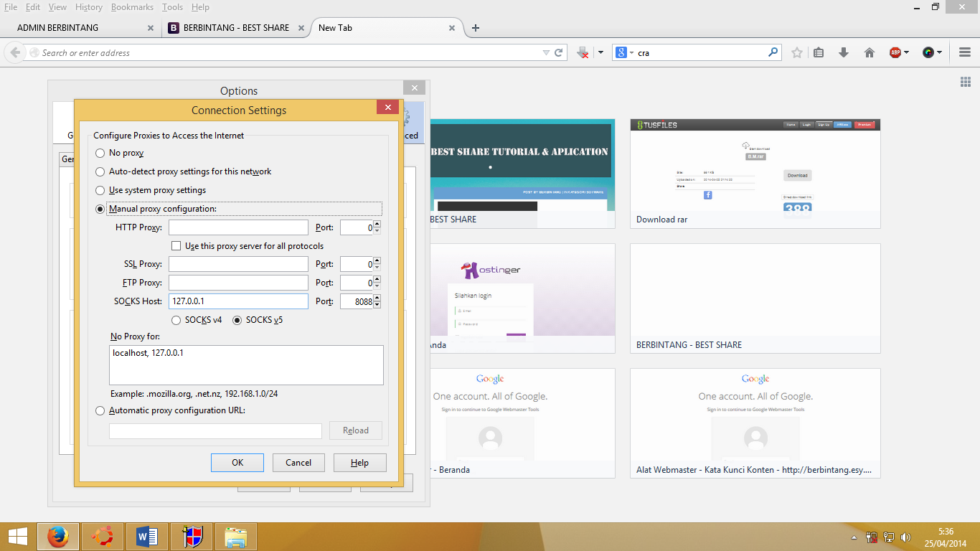Select the No proxy radio button
This screenshot has width=980, height=551.
point(100,153)
